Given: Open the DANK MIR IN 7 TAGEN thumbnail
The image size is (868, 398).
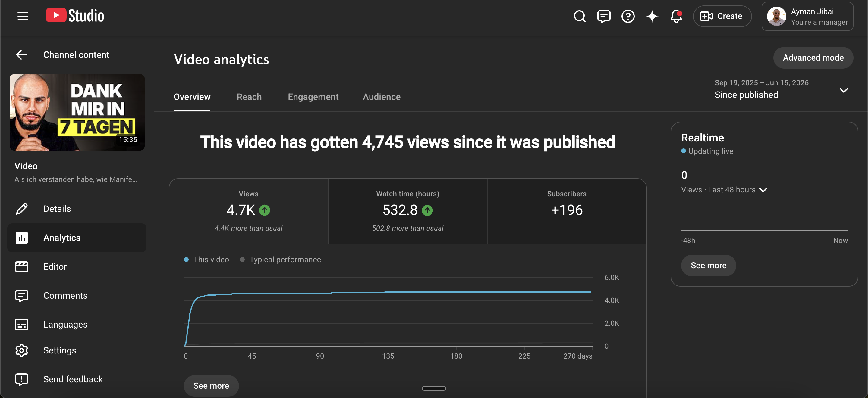Looking at the screenshot, I should coord(77,112).
